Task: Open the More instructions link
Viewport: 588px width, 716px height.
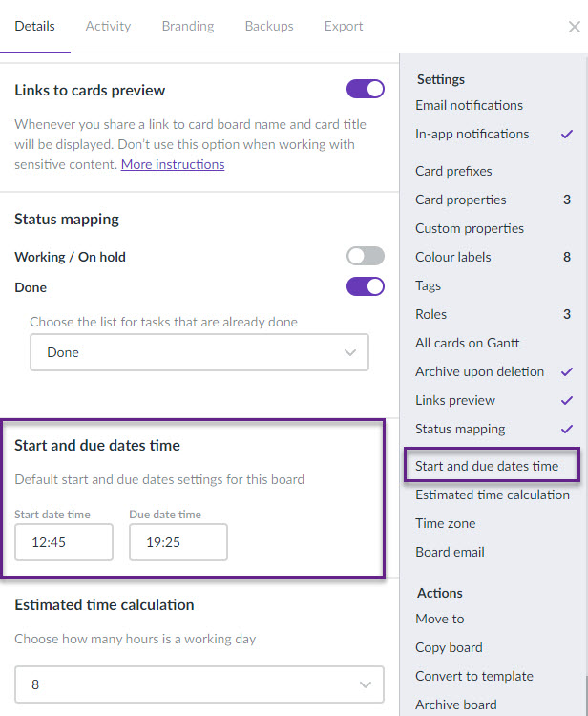Action: [x=173, y=164]
